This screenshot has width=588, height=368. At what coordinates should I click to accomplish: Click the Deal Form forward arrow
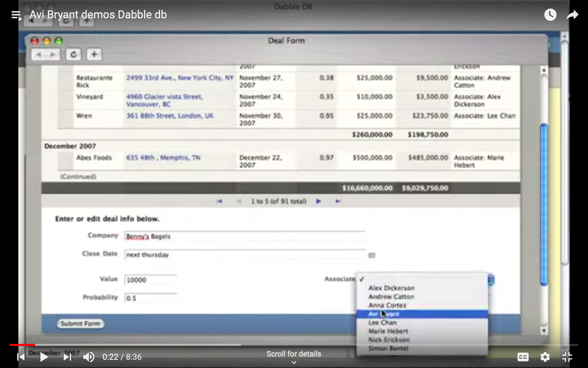click(53, 54)
